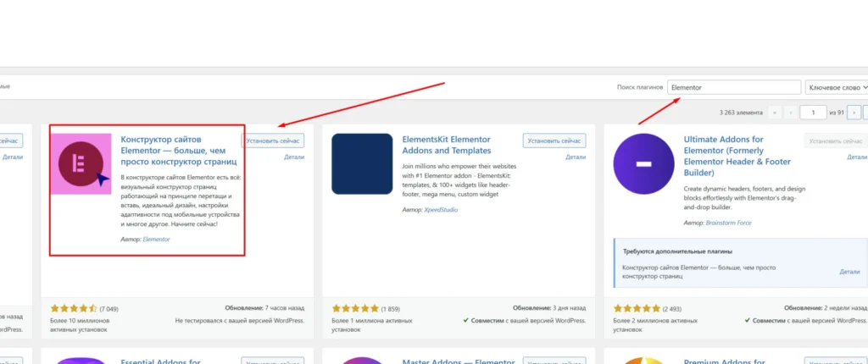This screenshot has width=868, height=364.
Task: Install the Elementor website builder plugin
Action: (273, 141)
